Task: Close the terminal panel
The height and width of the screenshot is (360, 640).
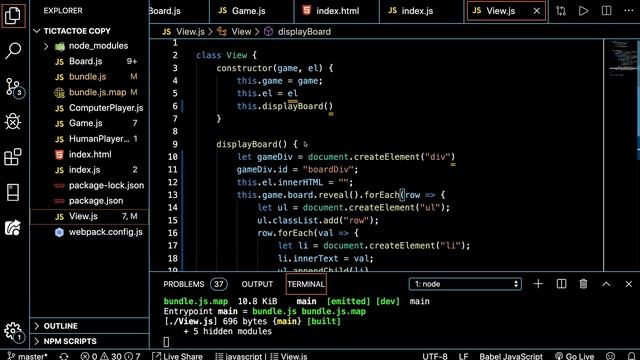Action: coord(629,284)
